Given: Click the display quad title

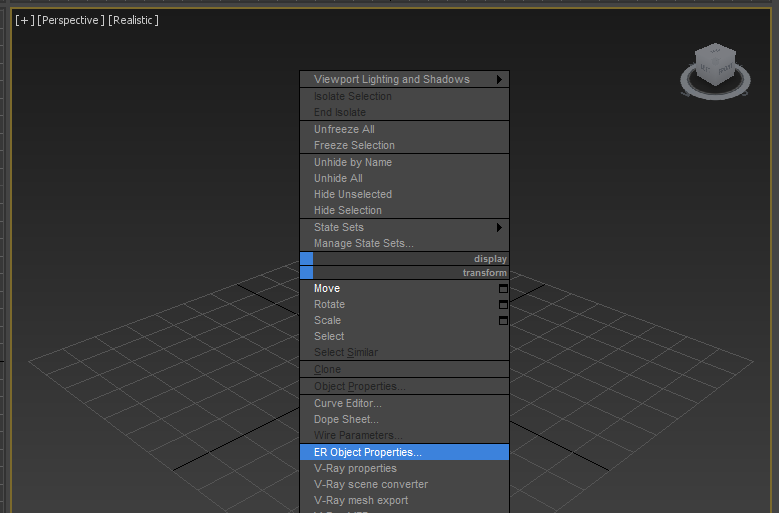Looking at the screenshot, I should pos(490,259).
